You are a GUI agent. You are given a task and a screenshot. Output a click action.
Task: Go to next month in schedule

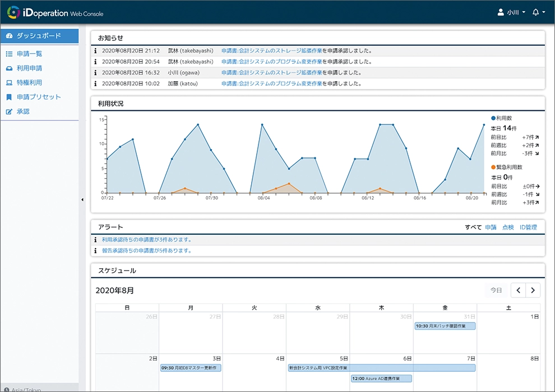[533, 290]
